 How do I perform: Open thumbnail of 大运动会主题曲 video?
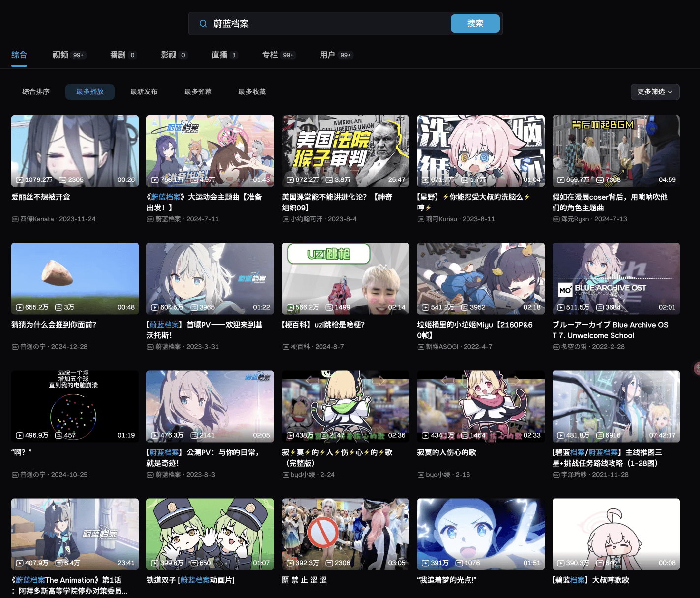click(210, 150)
